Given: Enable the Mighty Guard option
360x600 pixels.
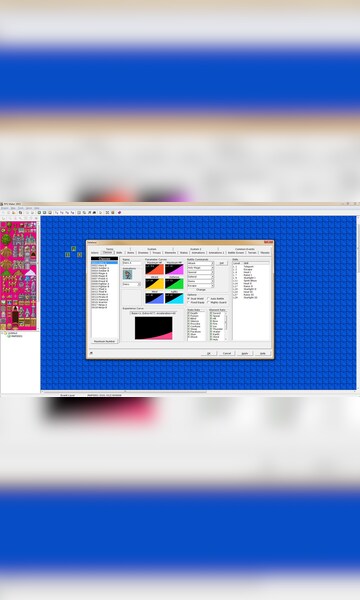Looking at the screenshot, I should point(208,302).
